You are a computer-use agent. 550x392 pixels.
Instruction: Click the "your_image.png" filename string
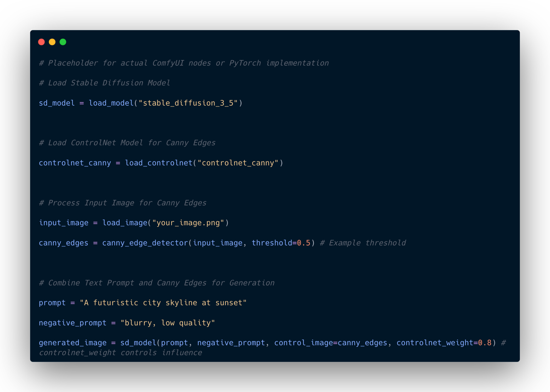(x=188, y=223)
